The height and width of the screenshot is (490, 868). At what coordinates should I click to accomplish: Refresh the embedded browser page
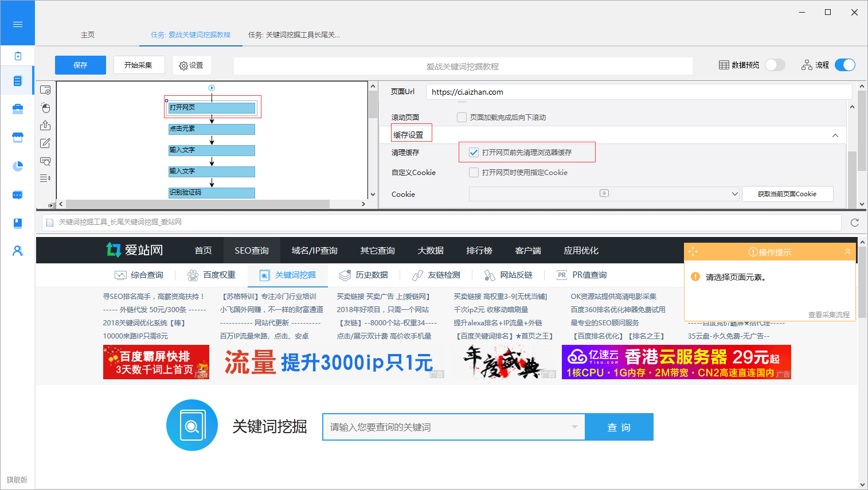pyautogui.click(x=855, y=223)
